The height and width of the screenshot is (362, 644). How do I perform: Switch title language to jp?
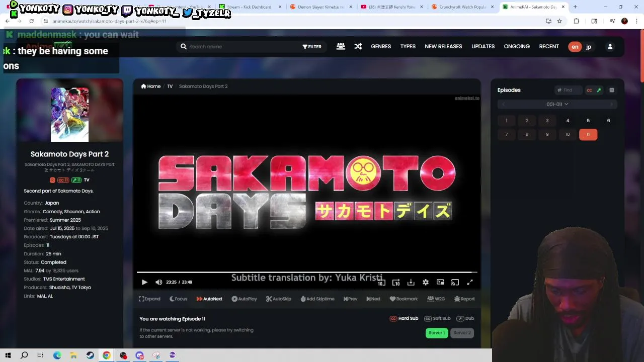tap(589, 46)
